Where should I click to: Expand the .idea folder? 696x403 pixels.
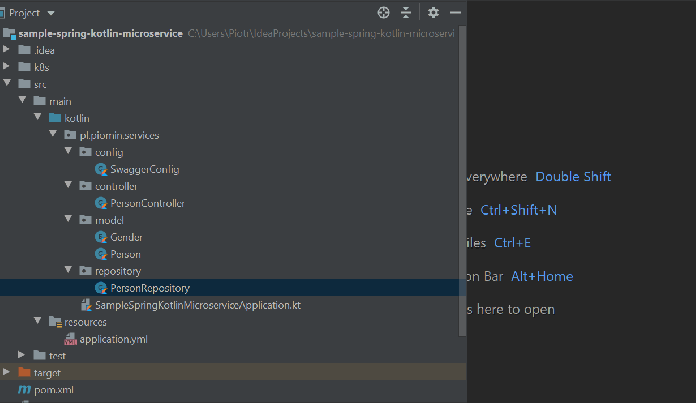(x=8, y=50)
